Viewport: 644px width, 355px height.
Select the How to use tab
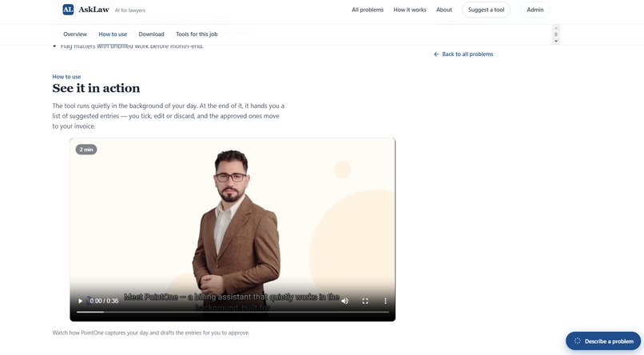113,34
